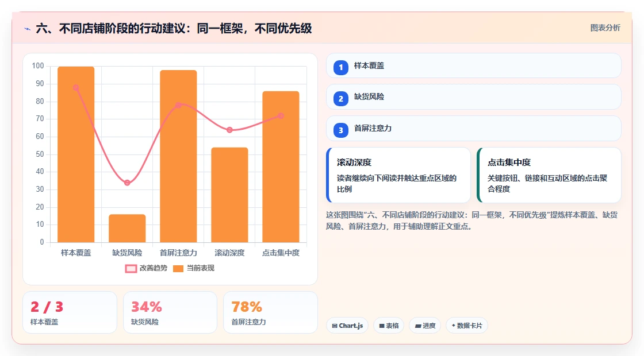Select the 首屏注意力 list row
Viewport: 644px width, 356px height.
coord(474,129)
